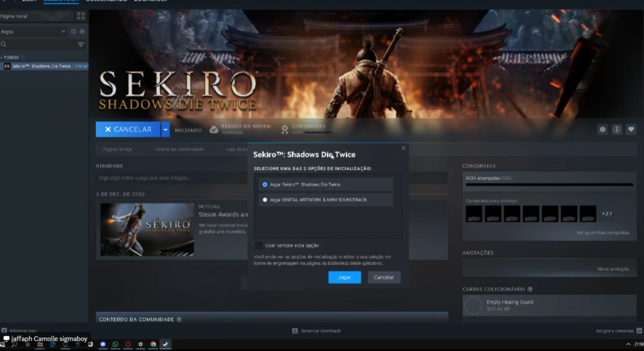Screen dimensions: 644x351
Task: Open Opera browser from the taskbar
Action: click(128, 344)
